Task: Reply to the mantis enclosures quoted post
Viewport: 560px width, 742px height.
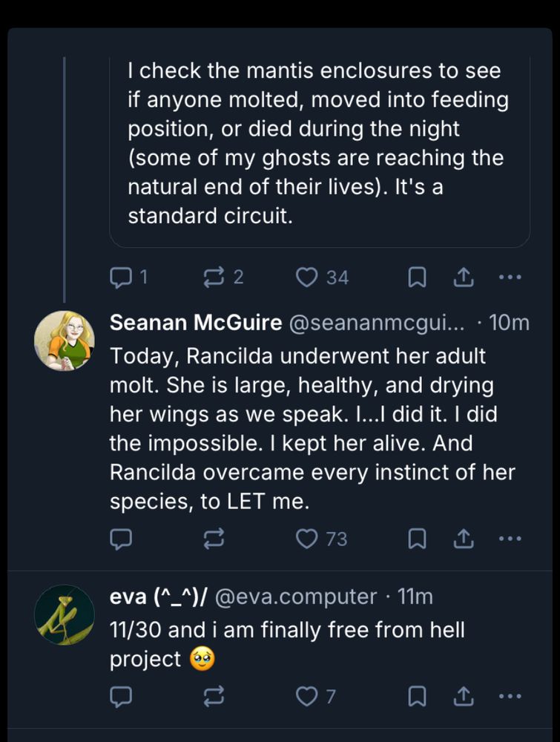Action: point(120,278)
